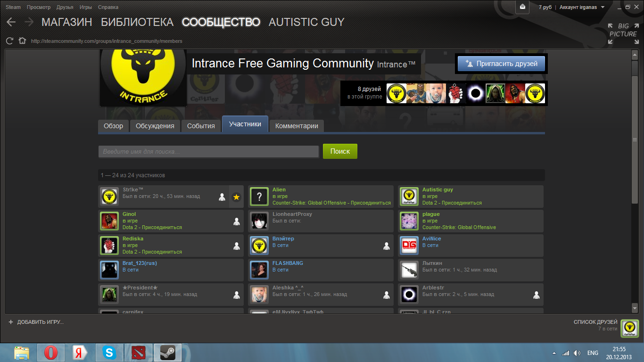
Task: Click ДОБАВИТЬ ИГРУ at the bottom
Action: pyautogui.click(x=36, y=322)
